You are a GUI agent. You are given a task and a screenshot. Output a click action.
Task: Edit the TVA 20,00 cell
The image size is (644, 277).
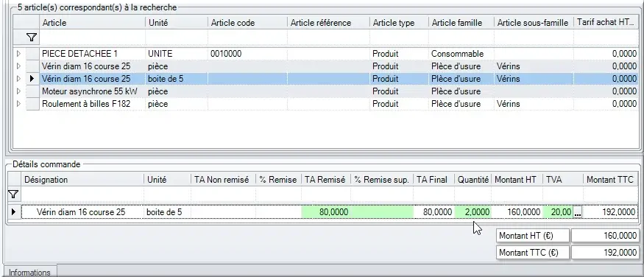tap(558, 212)
